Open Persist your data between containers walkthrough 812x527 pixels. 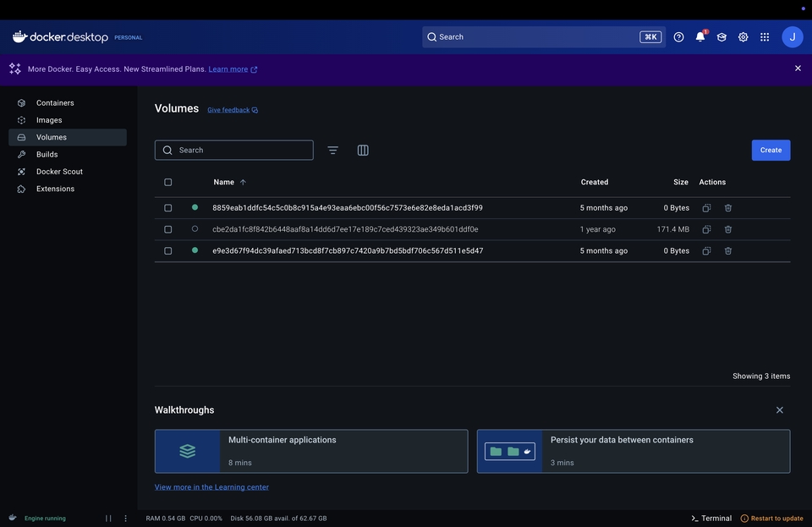(x=634, y=452)
